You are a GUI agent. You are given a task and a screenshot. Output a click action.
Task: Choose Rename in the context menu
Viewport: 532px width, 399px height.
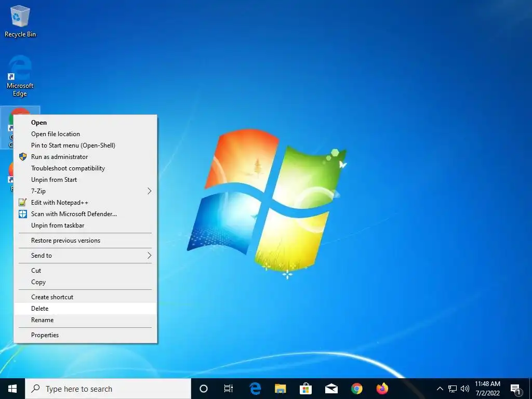(x=85, y=320)
